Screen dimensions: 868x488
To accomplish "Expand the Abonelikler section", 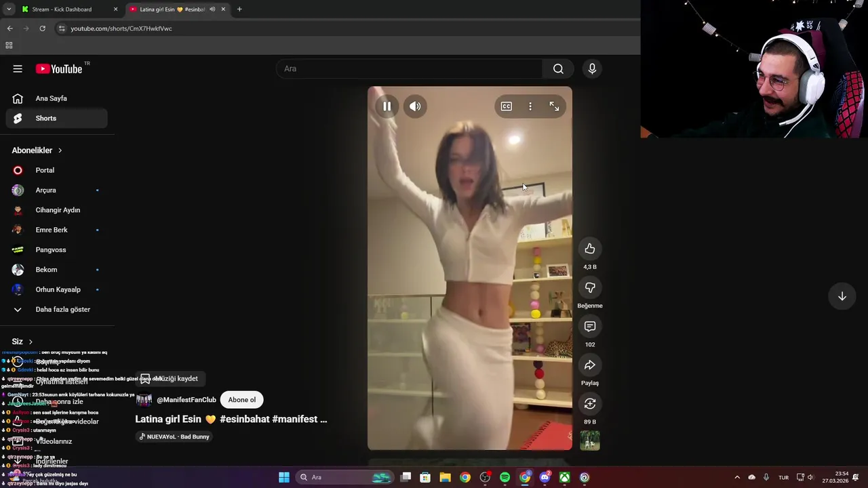I will [x=37, y=150].
